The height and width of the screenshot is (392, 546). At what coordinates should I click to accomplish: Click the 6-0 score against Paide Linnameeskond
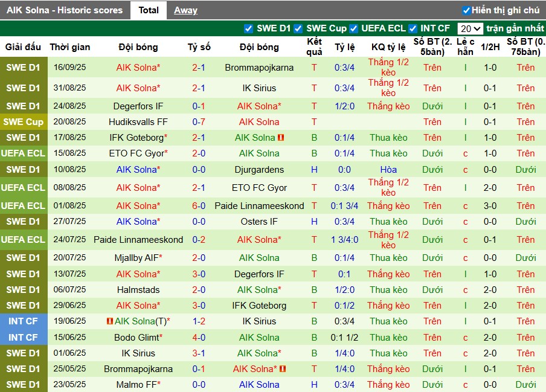[199, 206]
